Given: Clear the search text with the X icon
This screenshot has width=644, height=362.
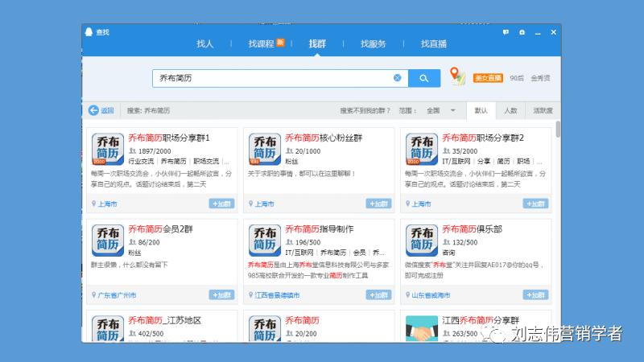Looking at the screenshot, I should click(397, 78).
